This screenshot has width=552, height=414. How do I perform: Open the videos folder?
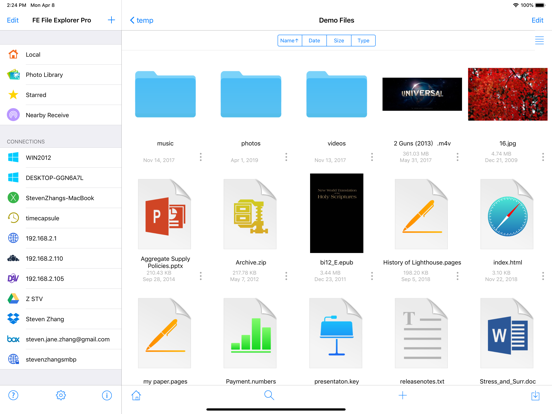(337, 94)
